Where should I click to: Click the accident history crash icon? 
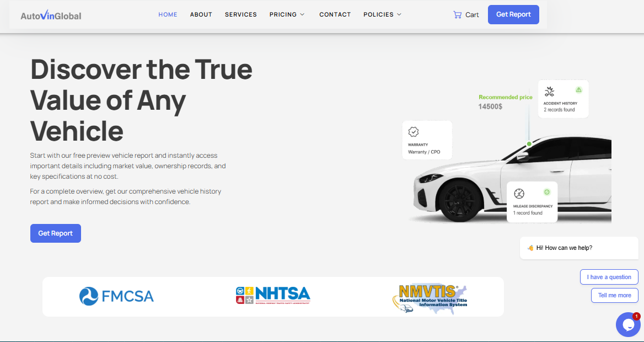coord(549,90)
